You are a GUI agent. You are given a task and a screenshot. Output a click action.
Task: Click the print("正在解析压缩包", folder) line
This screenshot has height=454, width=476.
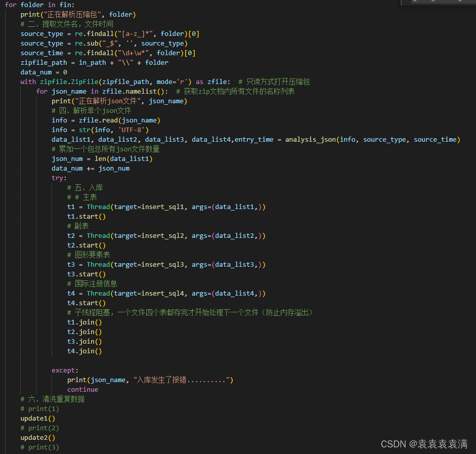78,15
